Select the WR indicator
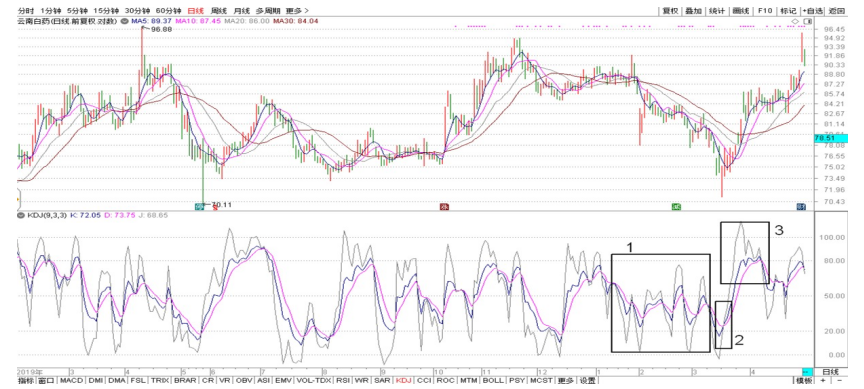This screenshot has width=864, height=389. coord(362,380)
